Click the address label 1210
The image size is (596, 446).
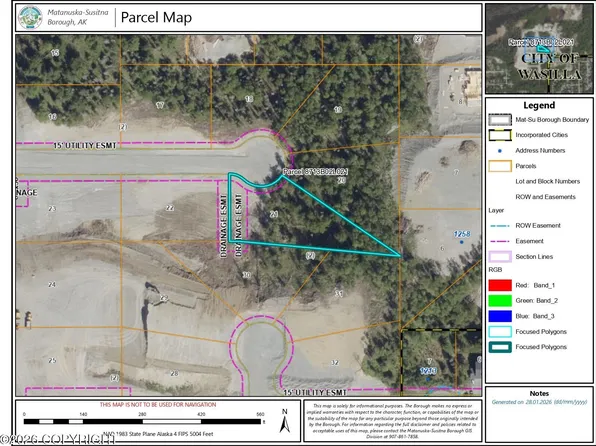(428, 371)
